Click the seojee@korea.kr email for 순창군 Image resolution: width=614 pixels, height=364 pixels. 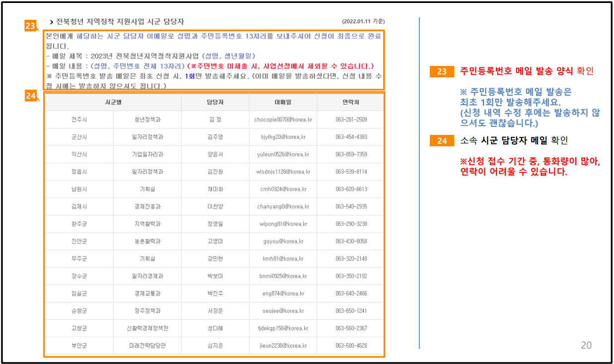tap(283, 310)
